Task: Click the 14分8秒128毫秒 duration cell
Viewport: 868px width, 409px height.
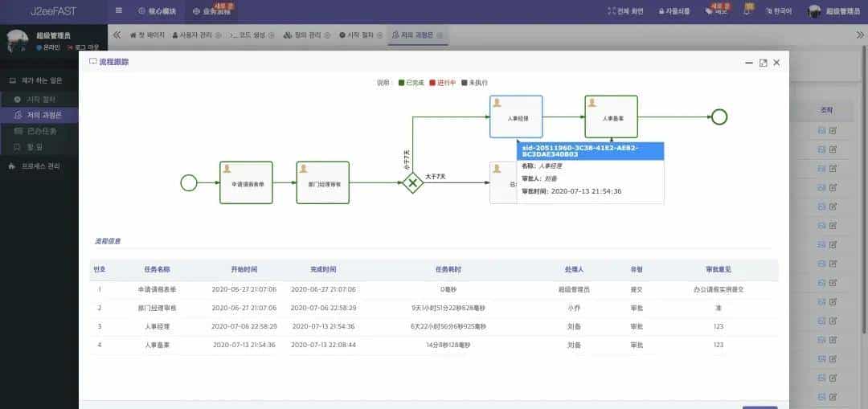Action: [x=448, y=345]
